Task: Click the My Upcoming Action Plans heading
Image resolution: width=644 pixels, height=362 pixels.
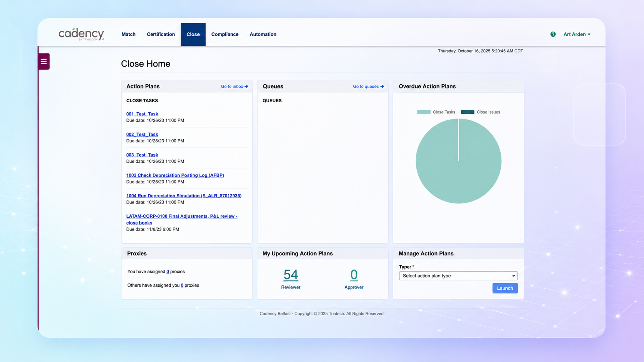Action: click(x=298, y=254)
